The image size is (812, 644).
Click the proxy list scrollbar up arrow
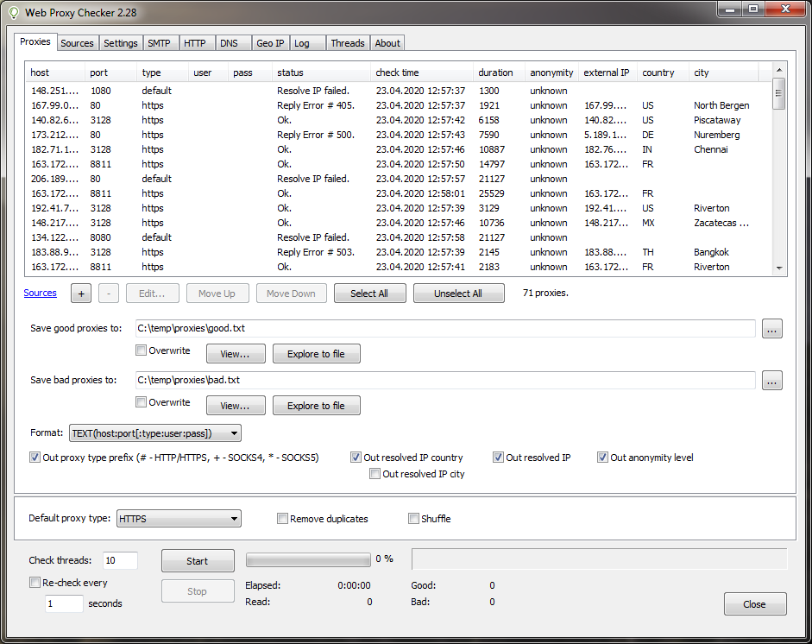(779, 70)
